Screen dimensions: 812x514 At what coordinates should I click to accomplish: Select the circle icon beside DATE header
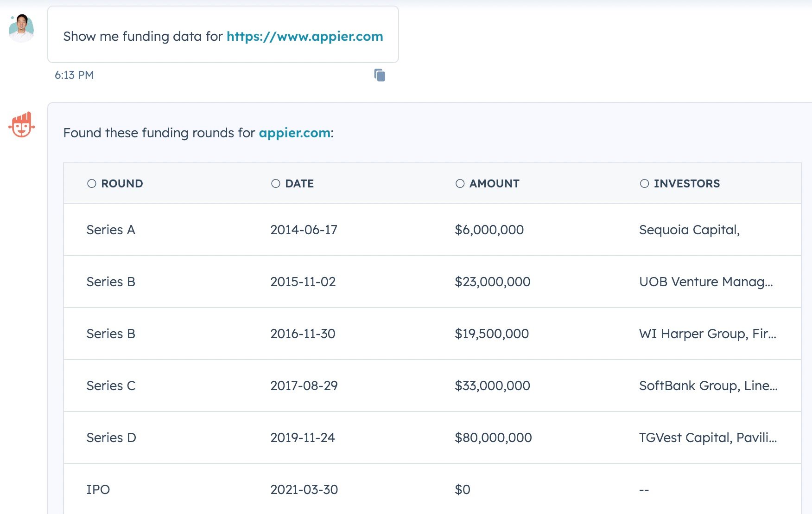click(275, 183)
